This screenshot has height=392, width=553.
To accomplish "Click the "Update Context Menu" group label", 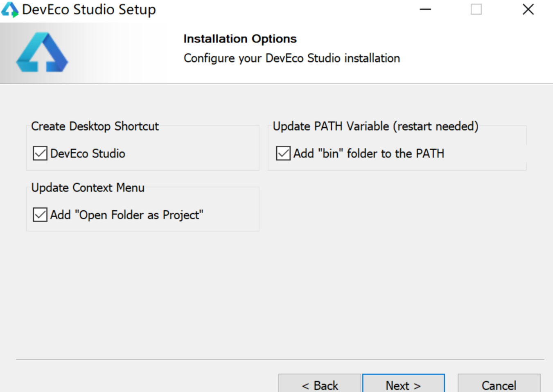I will [88, 187].
